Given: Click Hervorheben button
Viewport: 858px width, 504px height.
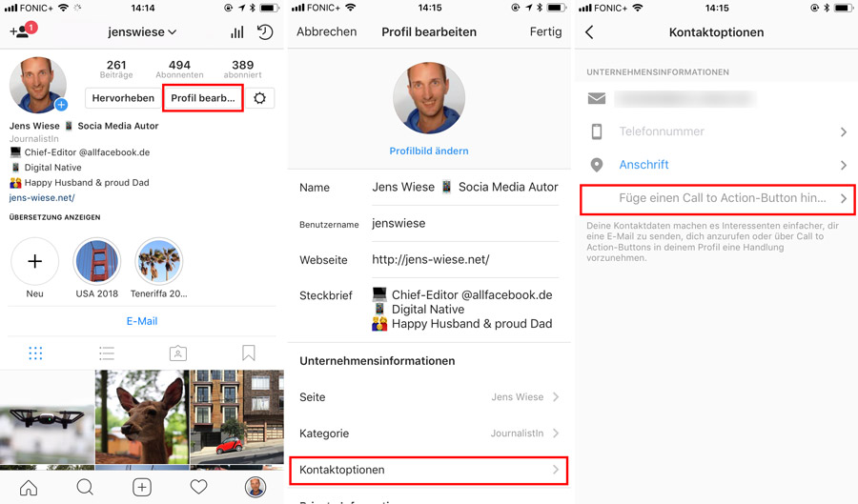Looking at the screenshot, I should coord(123,98).
